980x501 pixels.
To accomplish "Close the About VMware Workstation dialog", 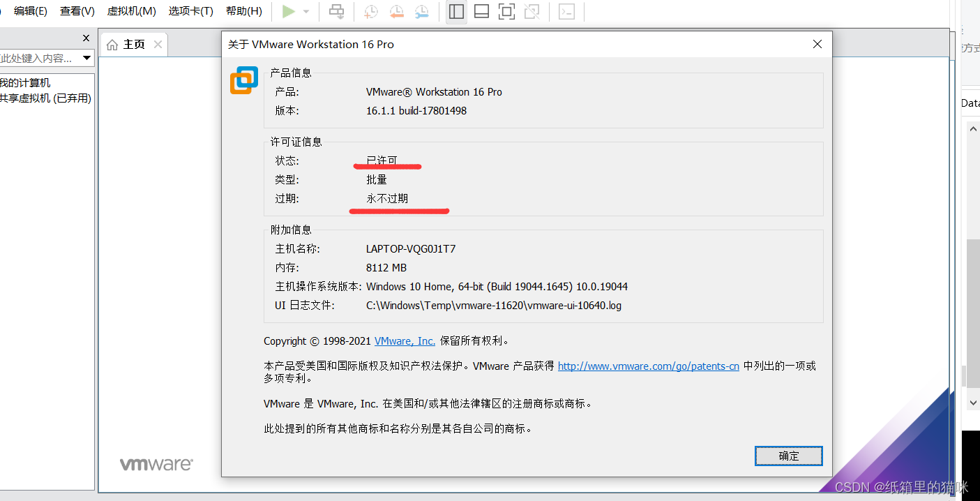I will (x=817, y=44).
